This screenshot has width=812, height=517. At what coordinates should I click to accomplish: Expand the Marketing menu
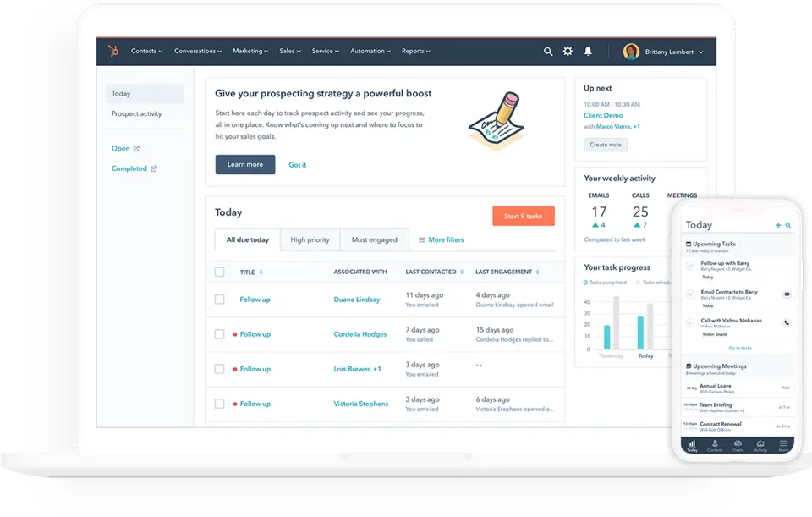click(x=250, y=51)
